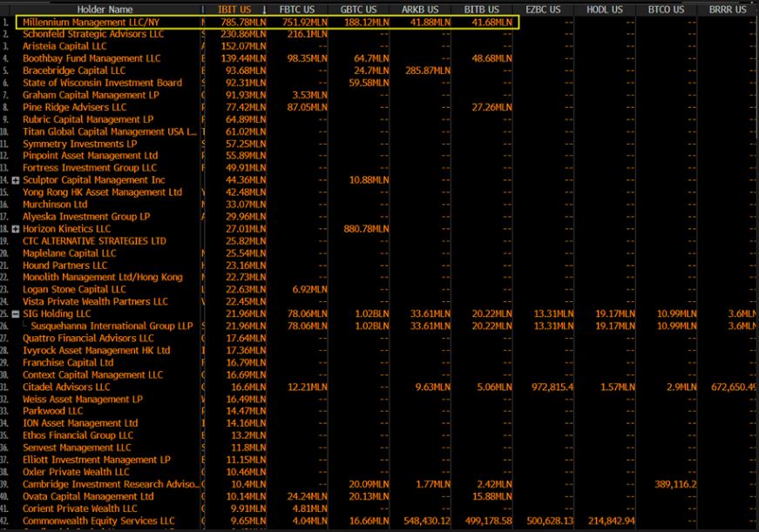
Task: Select Senvest Management LLC
Action: 77,448
